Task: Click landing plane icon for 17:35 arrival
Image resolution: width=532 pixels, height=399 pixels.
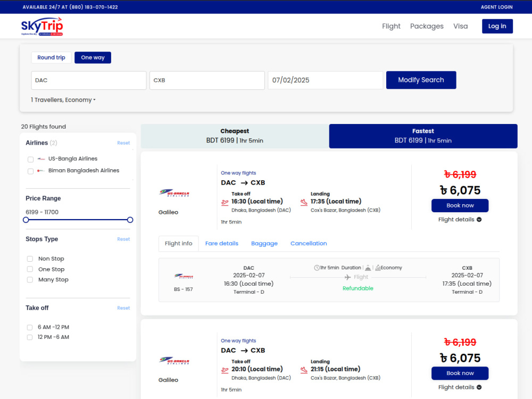Action: coord(304,203)
